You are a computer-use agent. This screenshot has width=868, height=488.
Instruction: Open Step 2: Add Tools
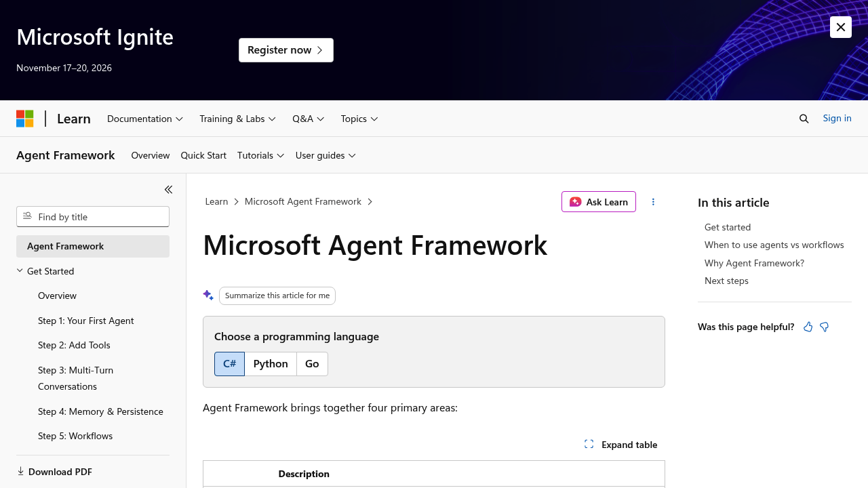pyautogui.click(x=74, y=345)
